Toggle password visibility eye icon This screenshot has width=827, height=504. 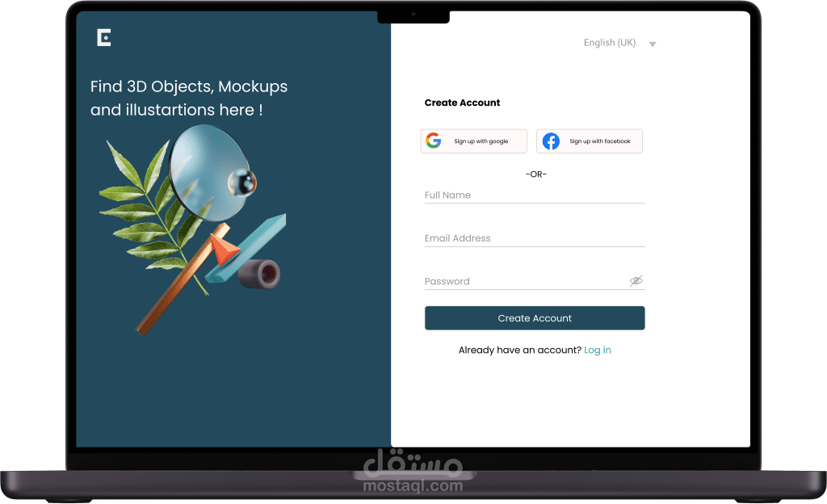pos(636,281)
